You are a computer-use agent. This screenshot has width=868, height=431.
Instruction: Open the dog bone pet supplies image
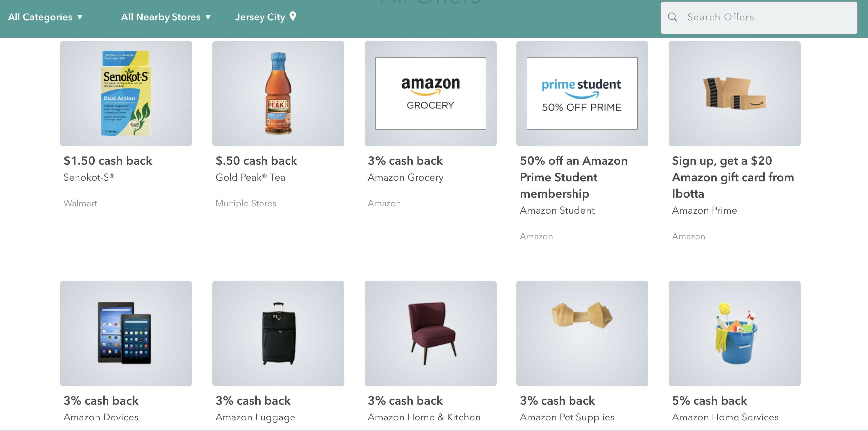tap(582, 333)
